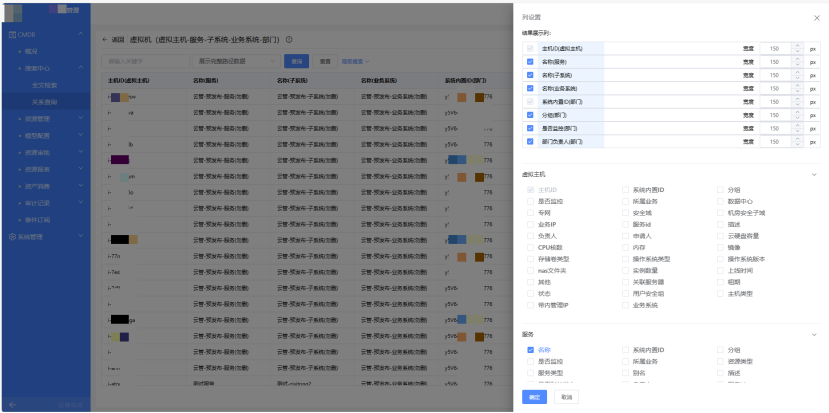Click the 取消 cancel button

point(566,397)
